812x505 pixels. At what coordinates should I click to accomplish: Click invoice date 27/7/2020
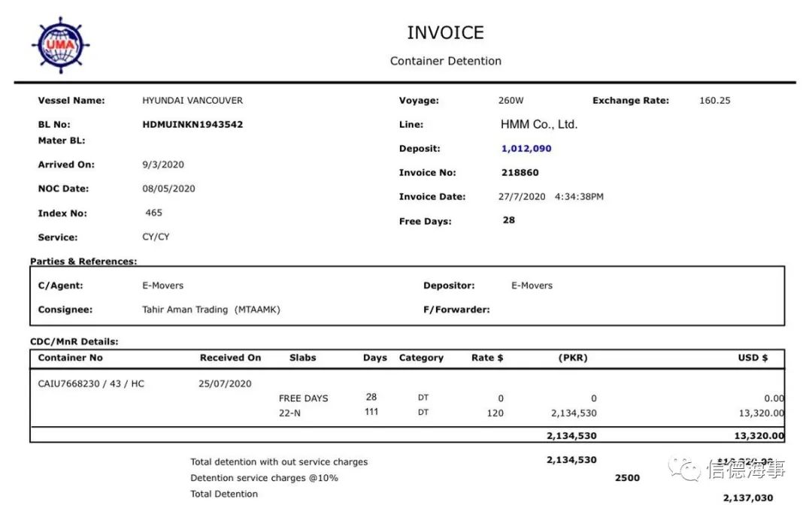pyautogui.click(x=522, y=197)
